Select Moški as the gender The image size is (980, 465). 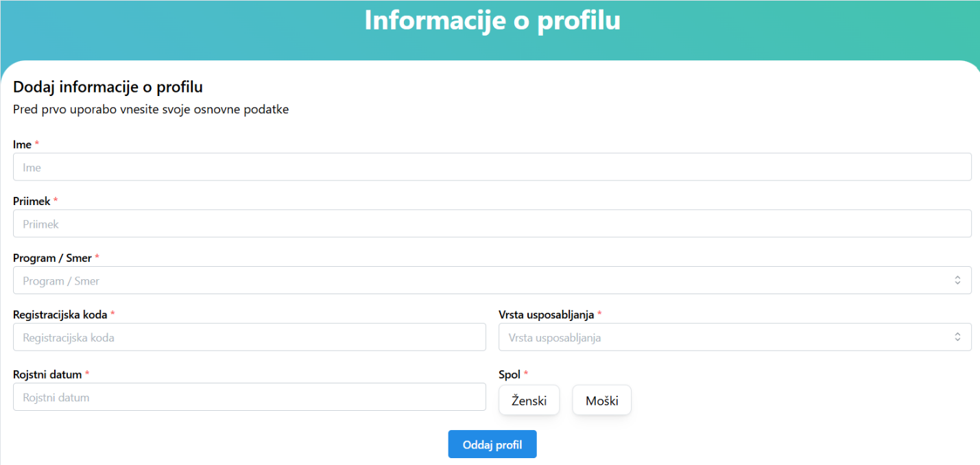(601, 401)
